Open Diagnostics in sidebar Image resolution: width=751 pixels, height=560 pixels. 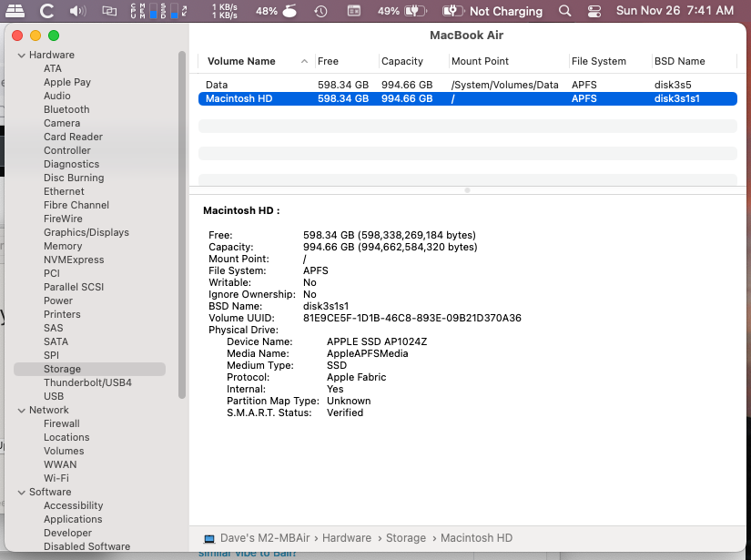coord(71,164)
